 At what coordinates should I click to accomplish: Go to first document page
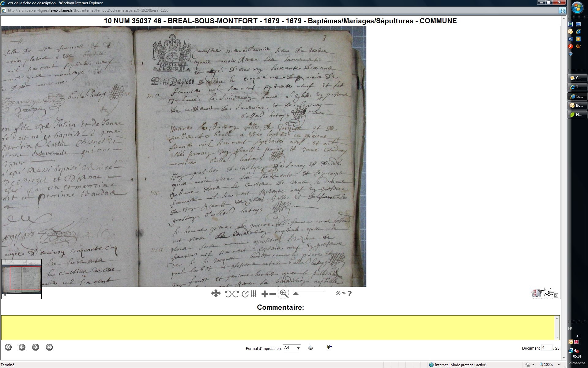tap(8, 347)
